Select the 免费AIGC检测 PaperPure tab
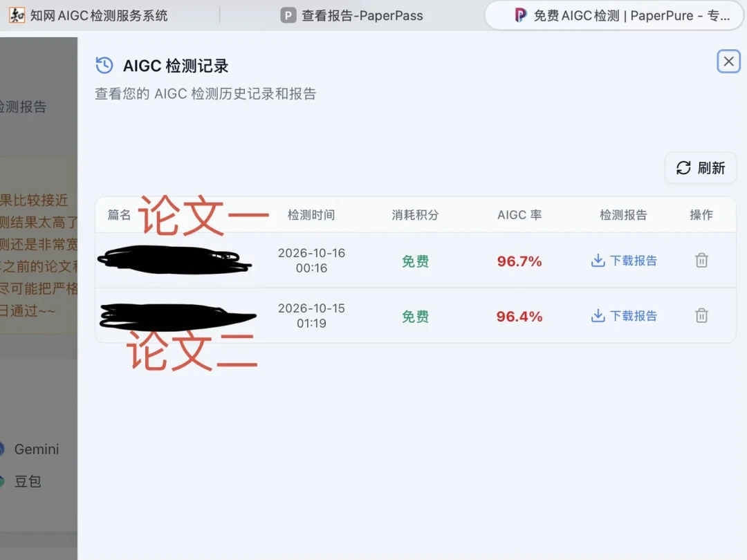This screenshot has height=560, width=747. [x=615, y=16]
